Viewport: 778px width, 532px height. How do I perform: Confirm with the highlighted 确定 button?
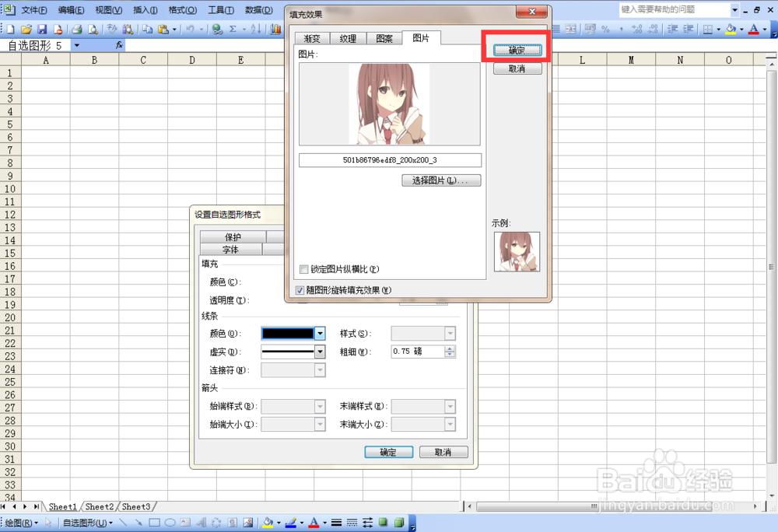point(517,48)
